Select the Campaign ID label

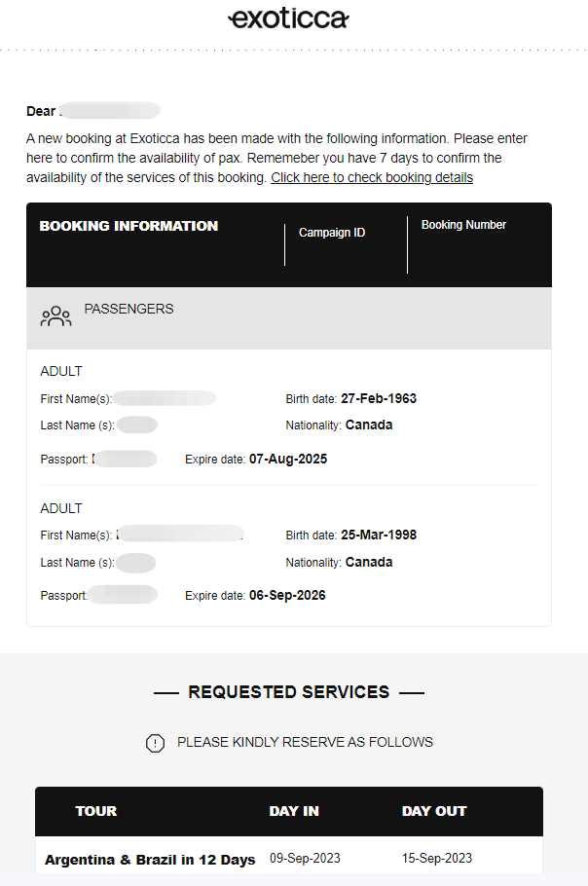point(332,233)
